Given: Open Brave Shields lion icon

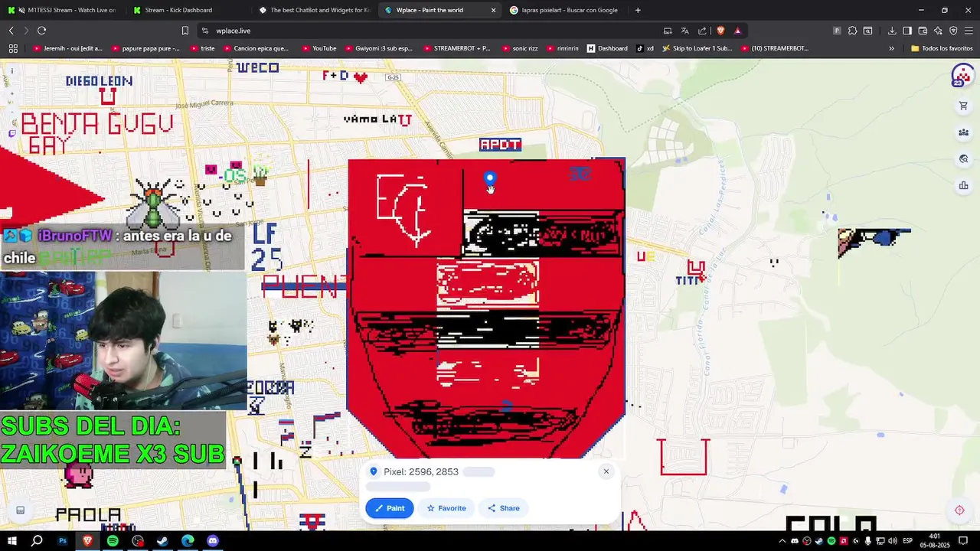Looking at the screenshot, I should coord(720,31).
